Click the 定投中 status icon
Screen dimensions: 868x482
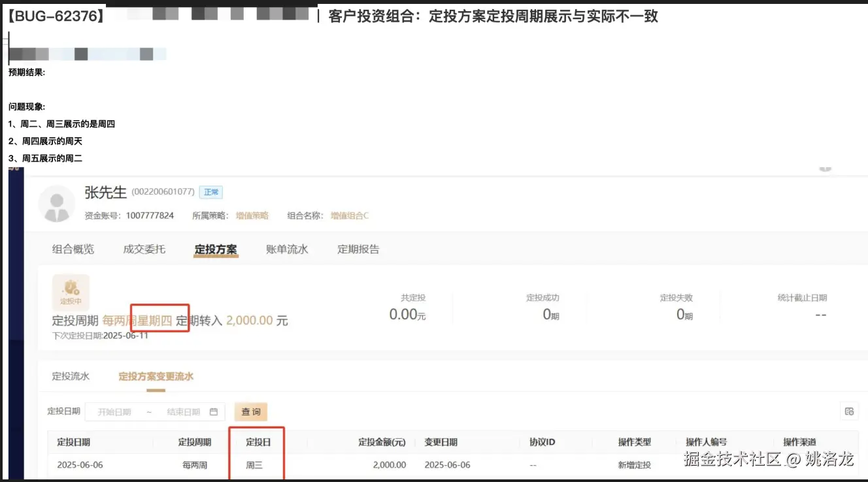[x=71, y=291]
